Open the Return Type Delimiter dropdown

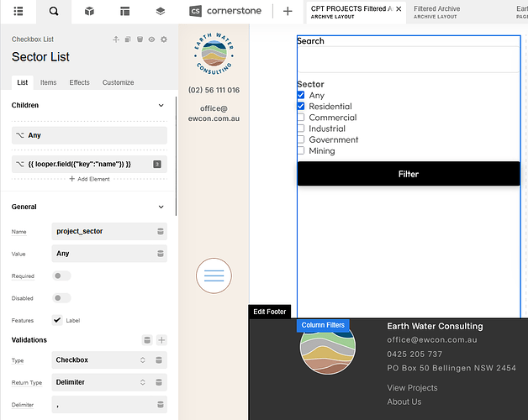(99, 382)
